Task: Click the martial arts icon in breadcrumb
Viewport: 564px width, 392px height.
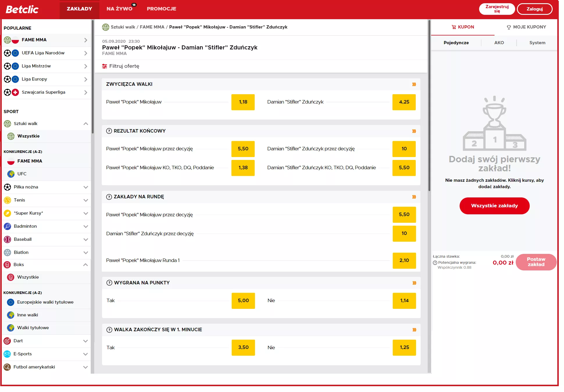Action: pyautogui.click(x=106, y=27)
